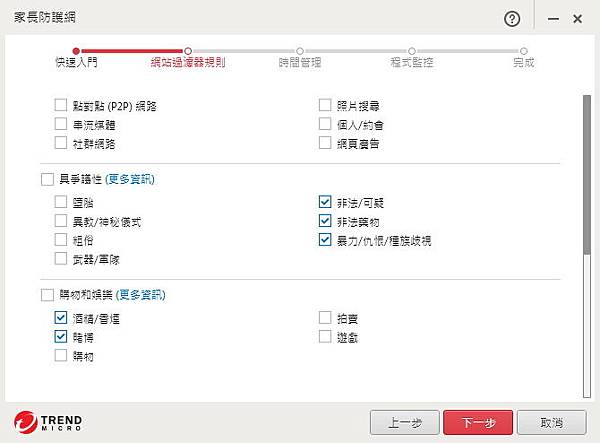
Task: Click the vertical scrollbar thumb
Action: [587, 180]
